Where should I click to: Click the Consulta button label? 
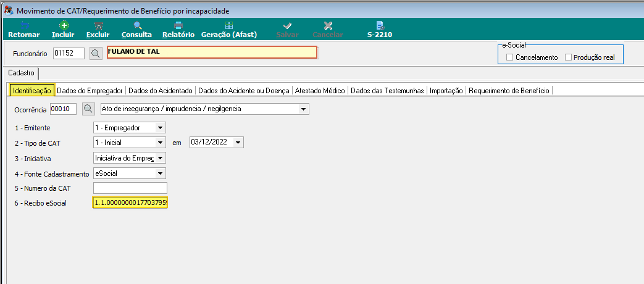pyautogui.click(x=137, y=35)
